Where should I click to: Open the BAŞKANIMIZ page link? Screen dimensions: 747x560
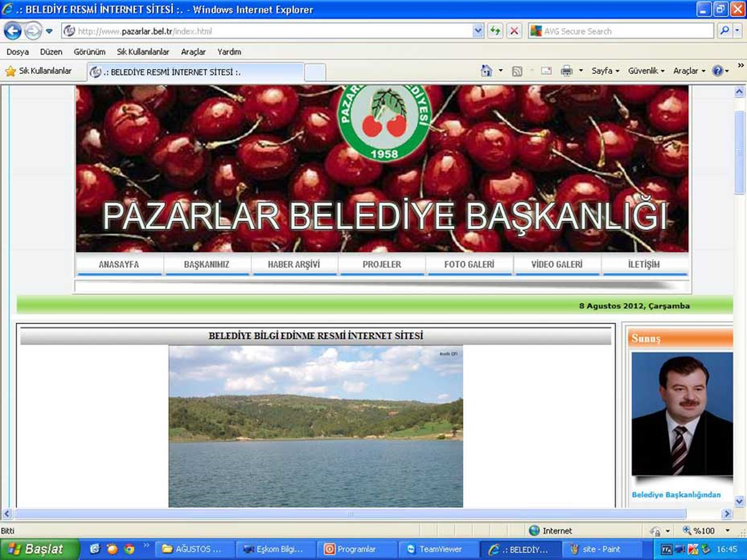(207, 264)
